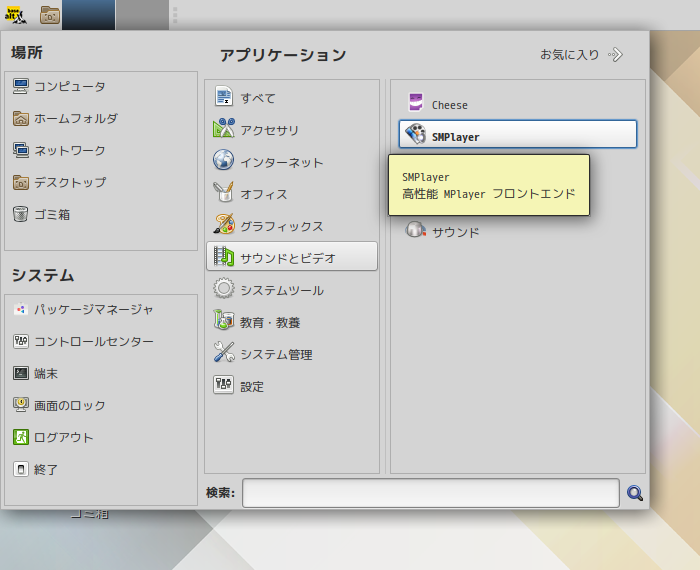This screenshot has height=570, width=700.
Task: Select the すべて category icon
Action: click(223, 96)
